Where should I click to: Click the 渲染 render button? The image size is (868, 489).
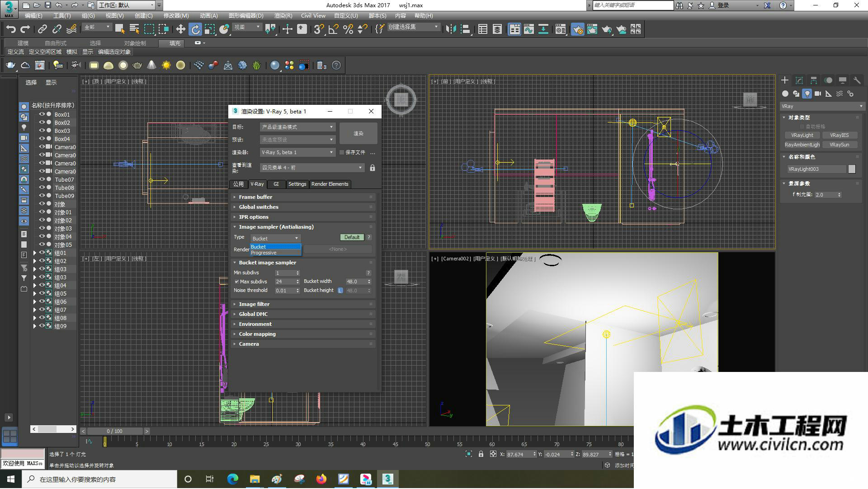pos(358,133)
